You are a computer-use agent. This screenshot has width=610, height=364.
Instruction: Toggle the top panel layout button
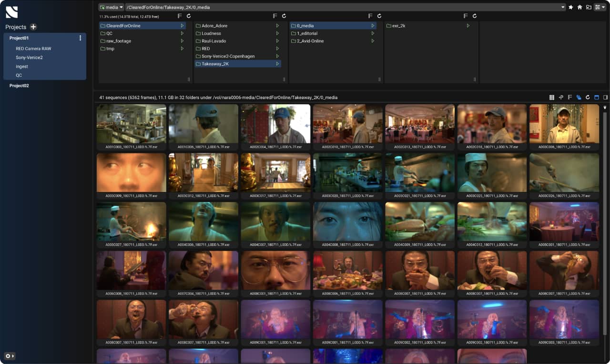coord(596,97)
